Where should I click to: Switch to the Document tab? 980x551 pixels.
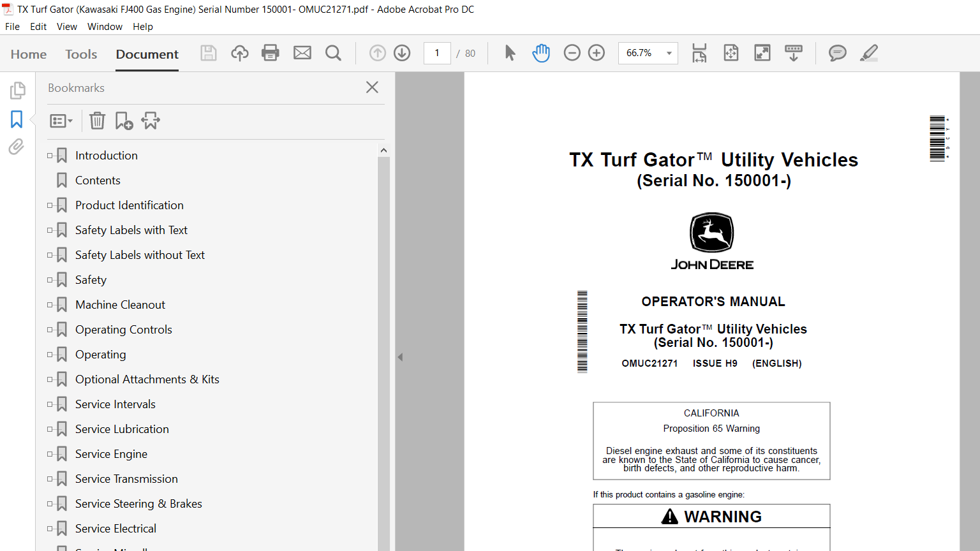[147, 54]
